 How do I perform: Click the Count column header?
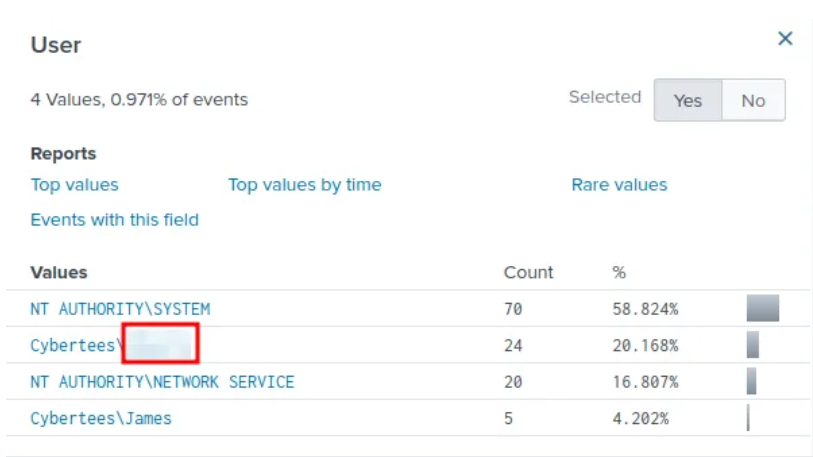(528, 272)
